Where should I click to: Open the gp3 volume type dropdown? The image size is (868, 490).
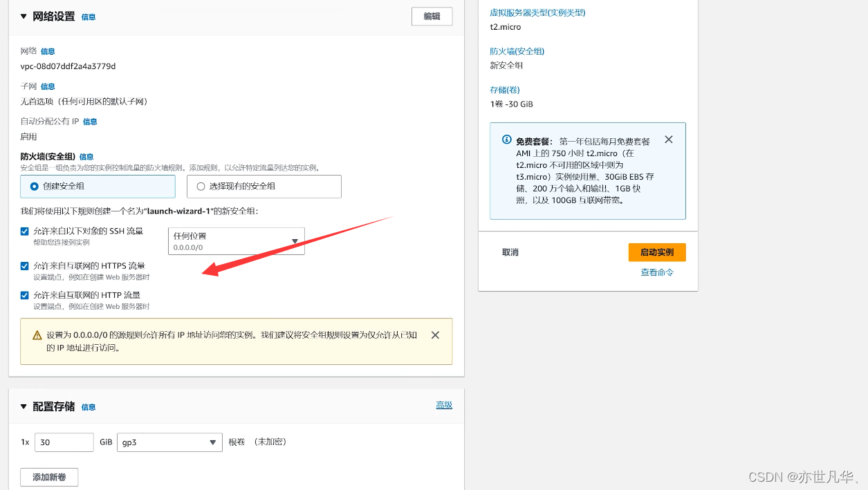[x=169, y=442]
